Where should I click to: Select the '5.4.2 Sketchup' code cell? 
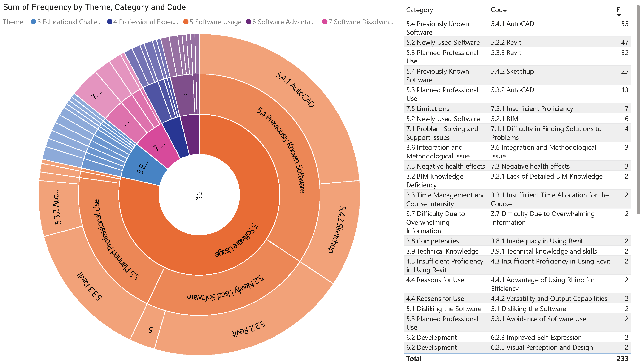click(x=512, y=72)
